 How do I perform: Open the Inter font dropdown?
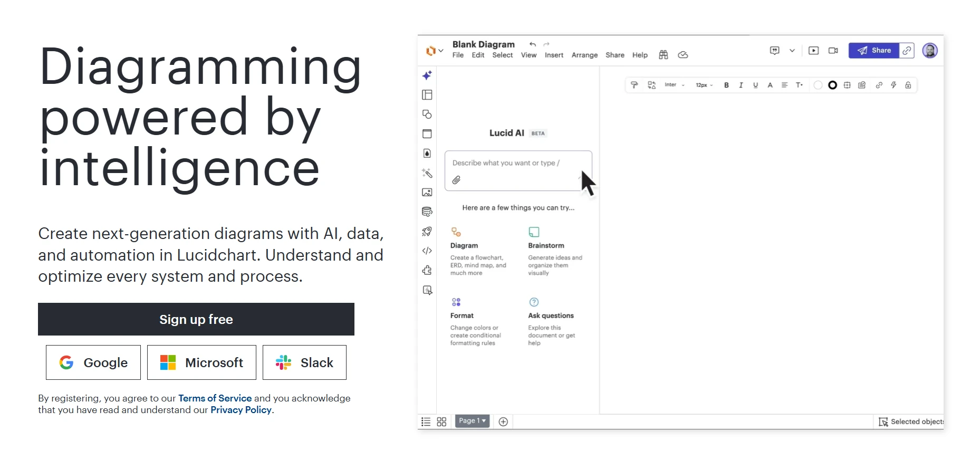point(675,85)
